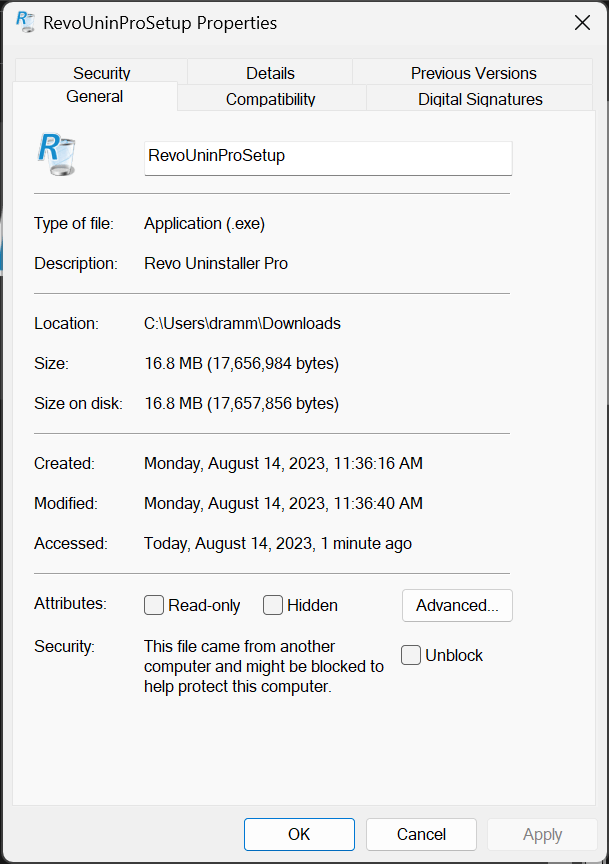Viewport: 609px width, 864px height.
Task: Select the General tab
Action: point(94,96)
